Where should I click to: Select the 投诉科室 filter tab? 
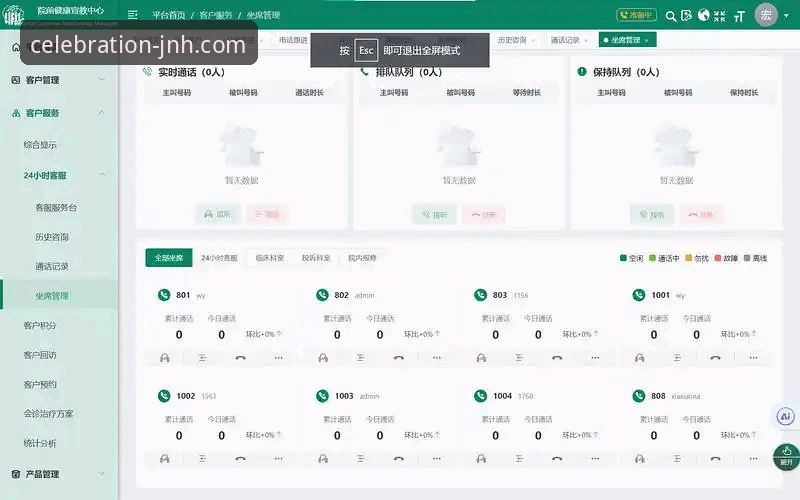click(x=316, y=258)
